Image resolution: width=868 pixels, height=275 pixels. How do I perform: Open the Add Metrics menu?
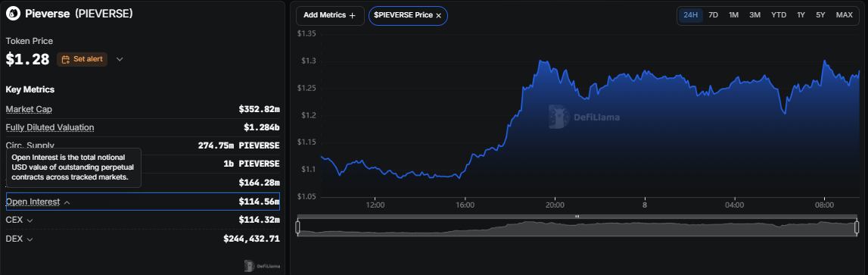point(330,15)
